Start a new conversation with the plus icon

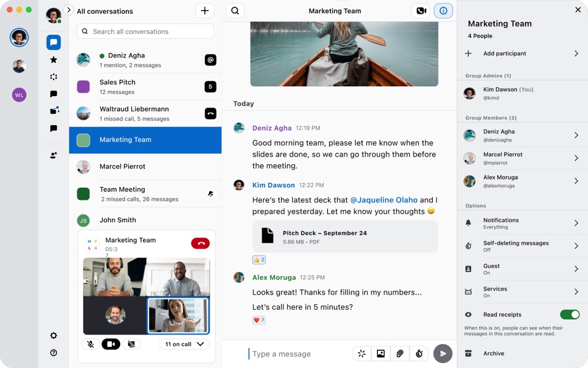pyautogui.click(x=204, y=11)
